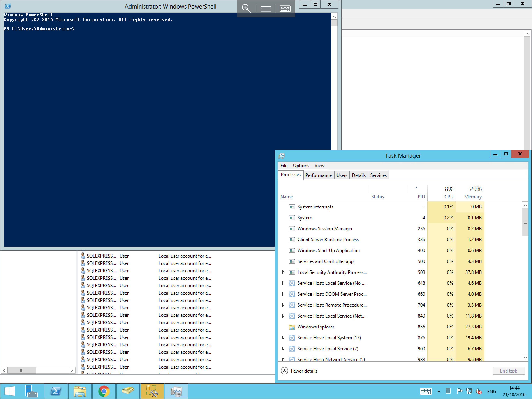Image resolution: width=532 pixels, height=399 pixels.
Task: Select the Processes tab
Action: pyautogui.click(x=291, y=175)
